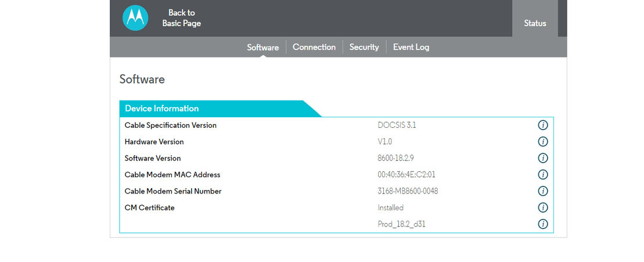Show info for Cable Modem MAC Address

pos(543,175)
